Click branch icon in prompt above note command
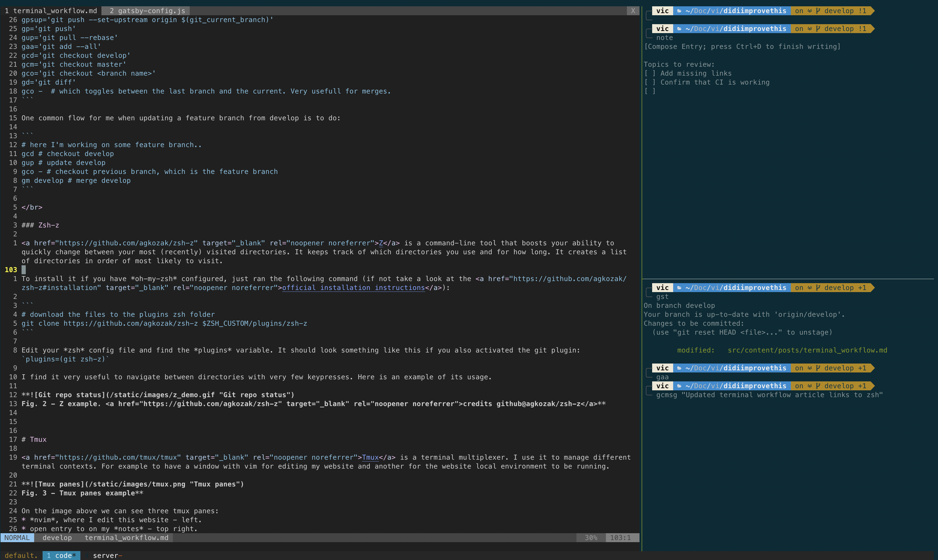938x560 pixels. [x=818, y=29]
